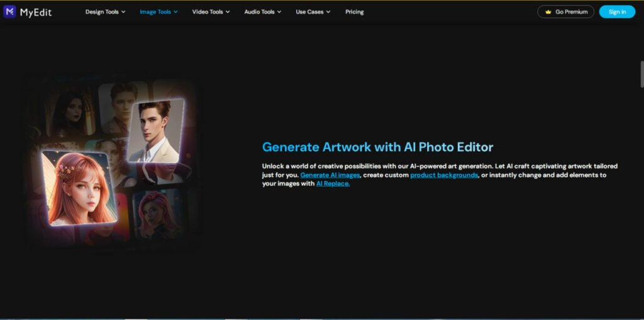Click the MyEdit brand name text
This screenshot has height=320, width=644.
[36, 12]
